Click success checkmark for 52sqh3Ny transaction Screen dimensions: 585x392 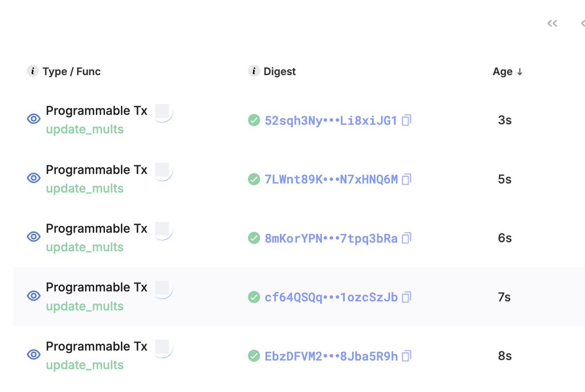(x=254, y=120)
